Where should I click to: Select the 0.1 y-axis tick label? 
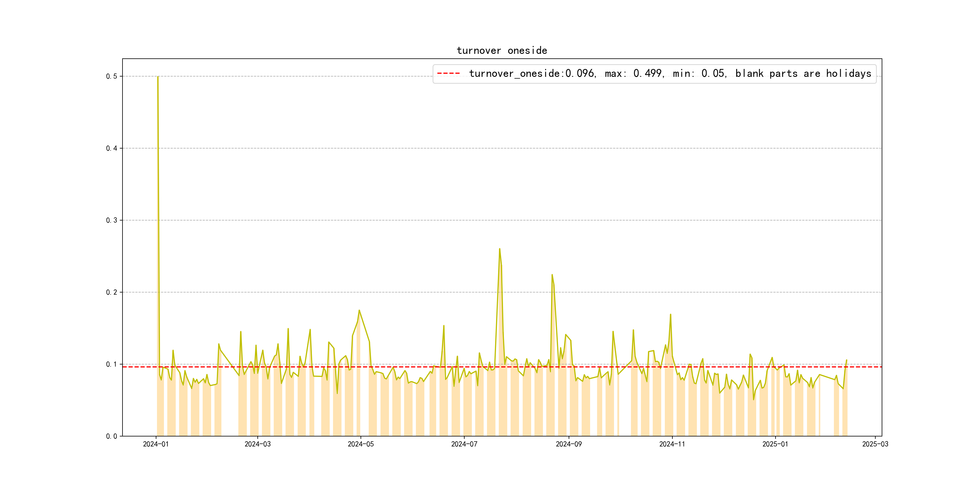point(112,364)
